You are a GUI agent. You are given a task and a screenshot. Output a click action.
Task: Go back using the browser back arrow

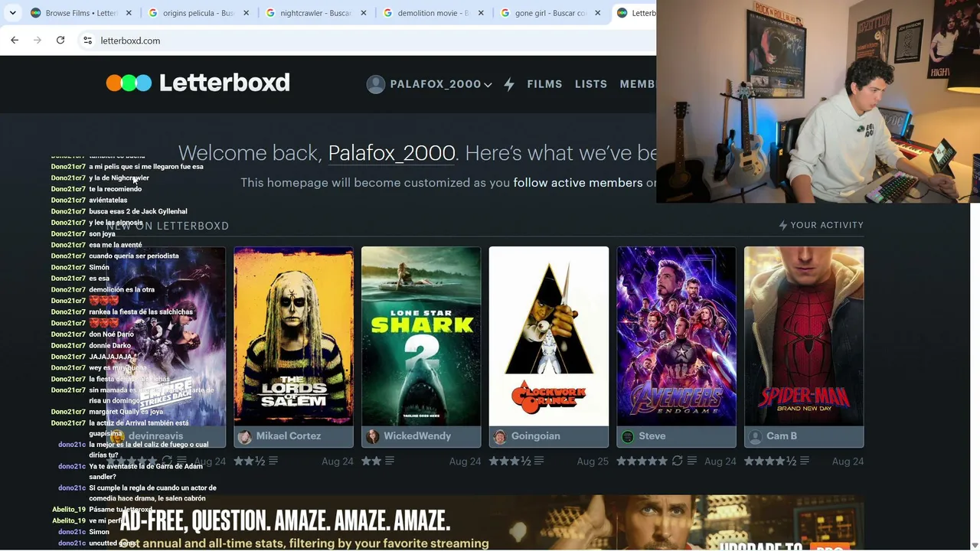pyautogui.click(x=15, y=40)
